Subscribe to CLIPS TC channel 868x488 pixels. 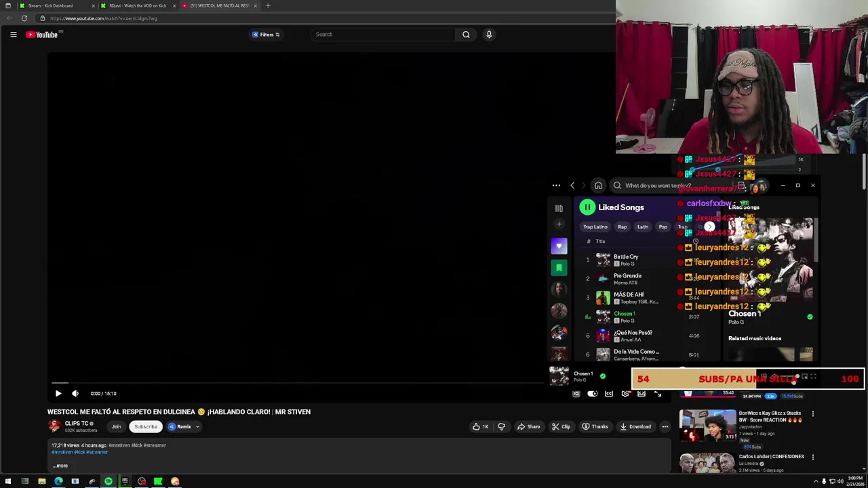(x=146, y=426)
